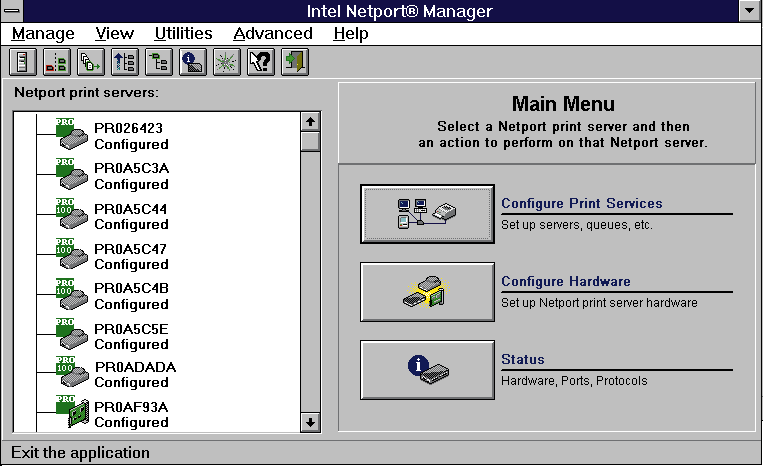Open the Advanced menu
The width and height of the screenshot is (763, 466).
pyautogui.click(x=273, y=34)
